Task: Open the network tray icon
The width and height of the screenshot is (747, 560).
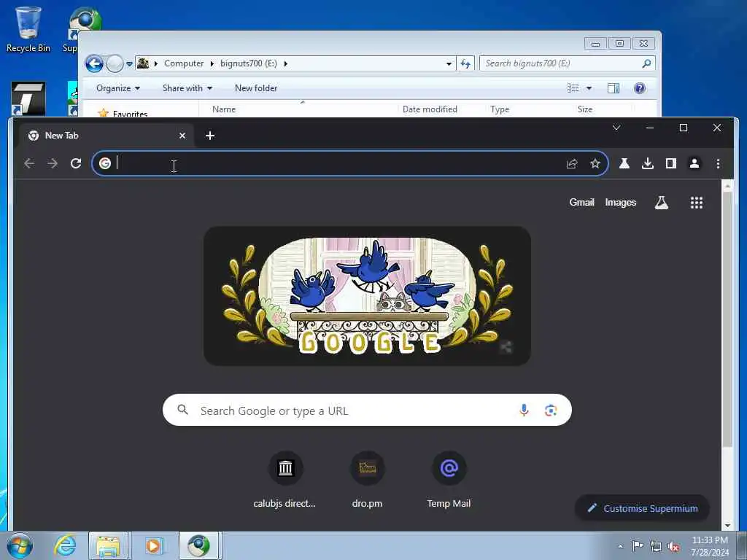Action: tap(656, 546)
